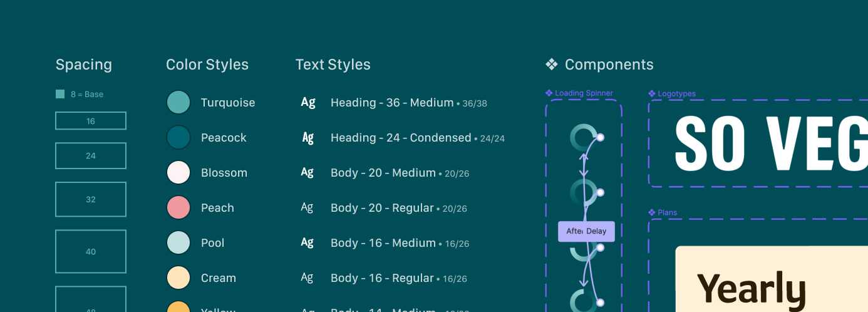Viewport: 868px width, 312px height.
Task: Select the 16 spacing box
Action: click(x=91, y=121)
